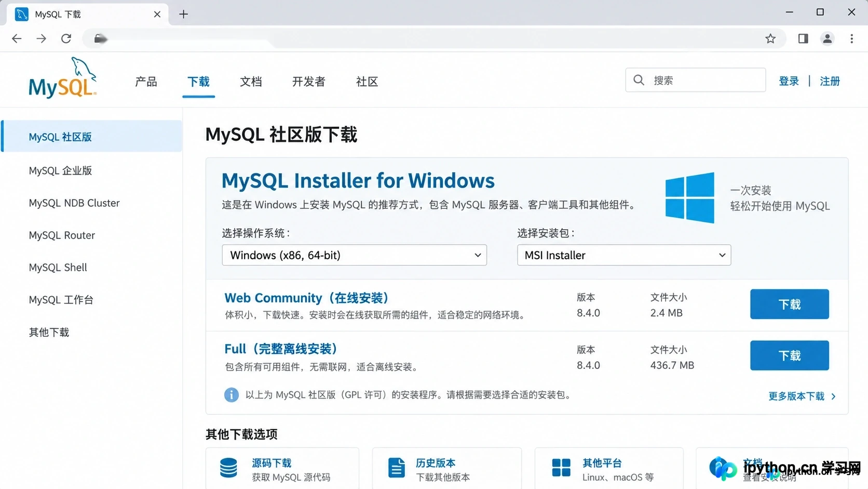This screenshot has width=868, height=489.
Task: Open MySQL Router sidebar item
Action: pyautogui.click(x=62, y=235)
